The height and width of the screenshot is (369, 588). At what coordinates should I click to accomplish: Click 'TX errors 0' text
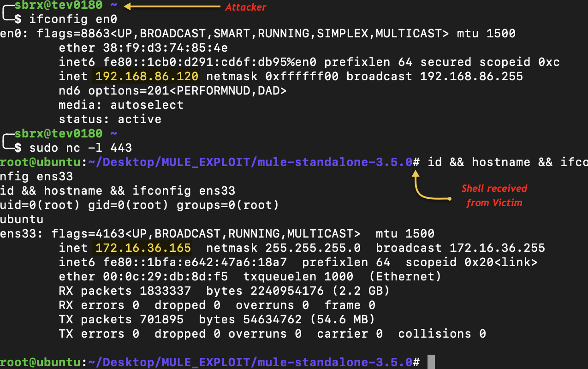point(99,334)
